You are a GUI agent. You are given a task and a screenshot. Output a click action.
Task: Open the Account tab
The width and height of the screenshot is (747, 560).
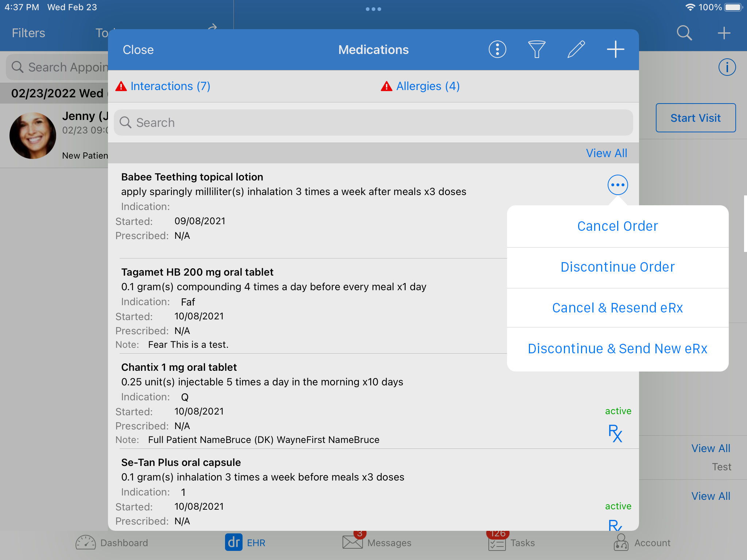(642, 543)
